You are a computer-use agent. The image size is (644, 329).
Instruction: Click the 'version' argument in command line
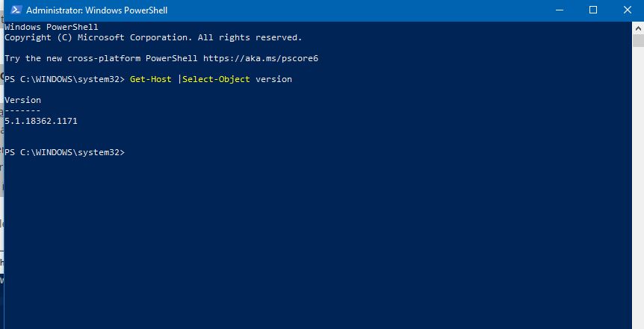(x=273, y=79)
